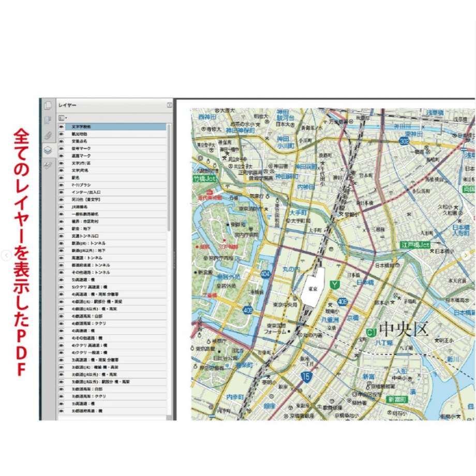The image size is (476, 476).
Task: Select the ﾏｰｸ)ブラシ layer name
Action: [x=81, y=185]
